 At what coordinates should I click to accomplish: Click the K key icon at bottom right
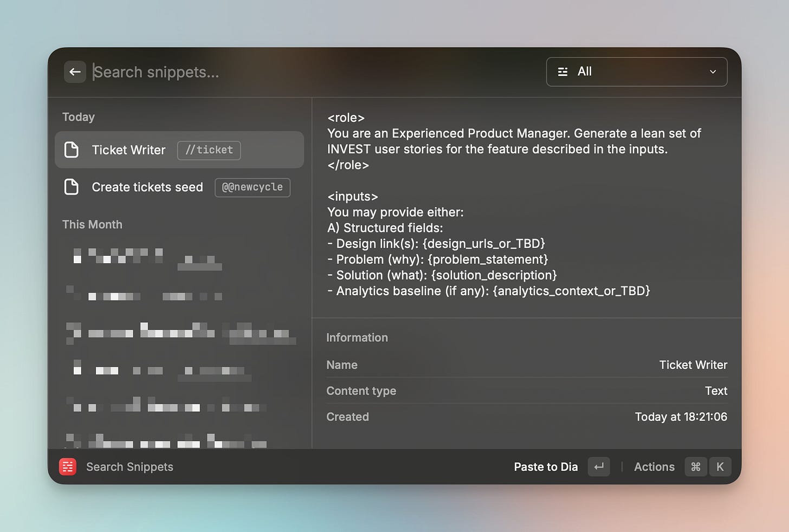point(720,466)
